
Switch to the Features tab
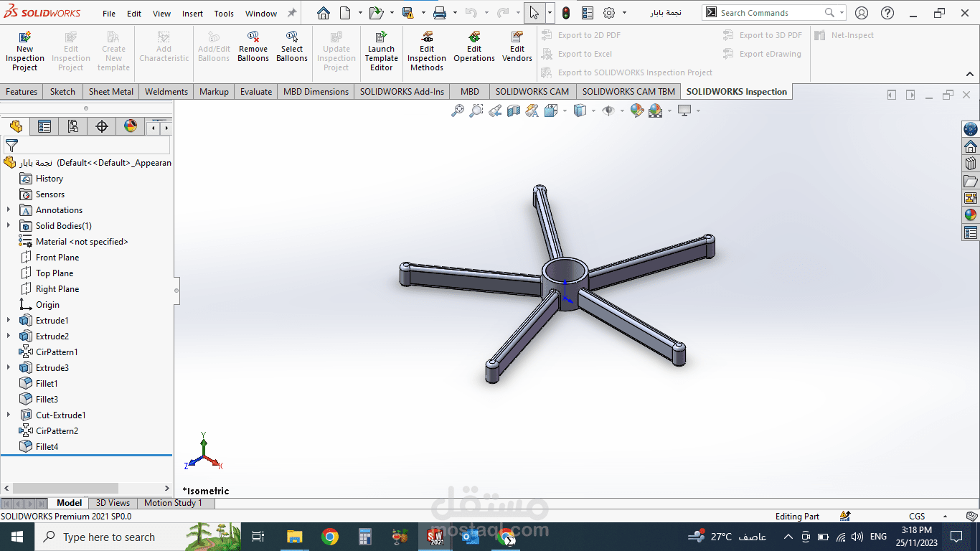click(x=22, y=91)
